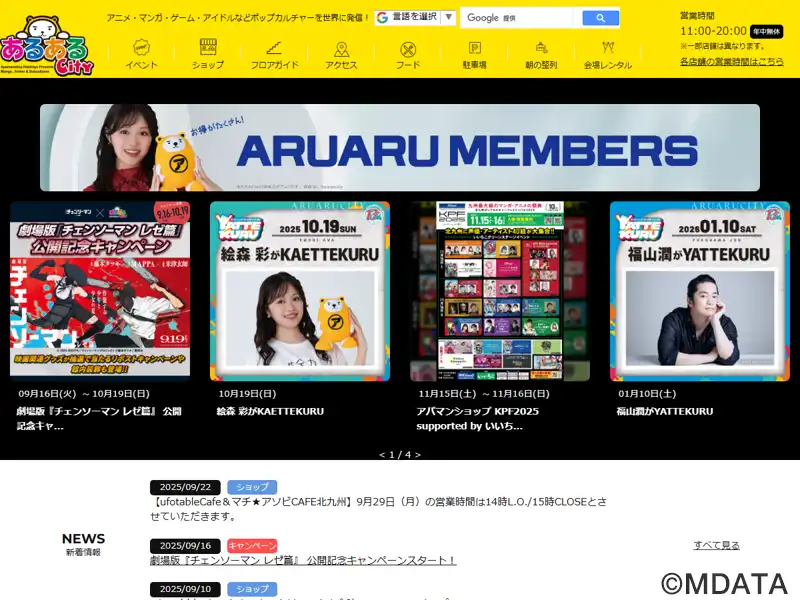The height and width of the screenshot is (600, 800).
Task: Click the あるあるCity logo
Action: point(47,46)
